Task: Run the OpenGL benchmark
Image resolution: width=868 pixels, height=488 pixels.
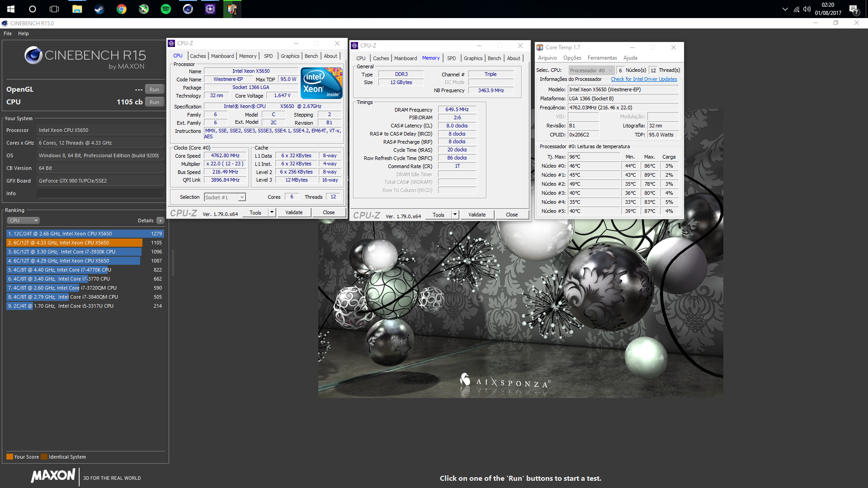Action: pos(154,89)
